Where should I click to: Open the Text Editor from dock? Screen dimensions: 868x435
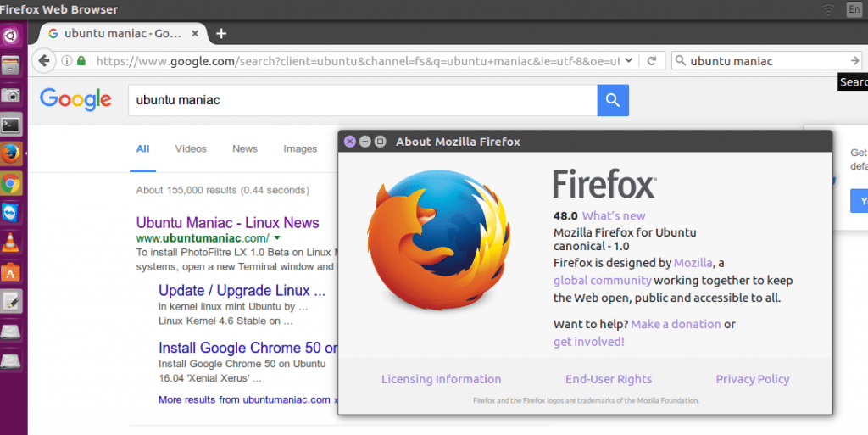pos(10,302)
